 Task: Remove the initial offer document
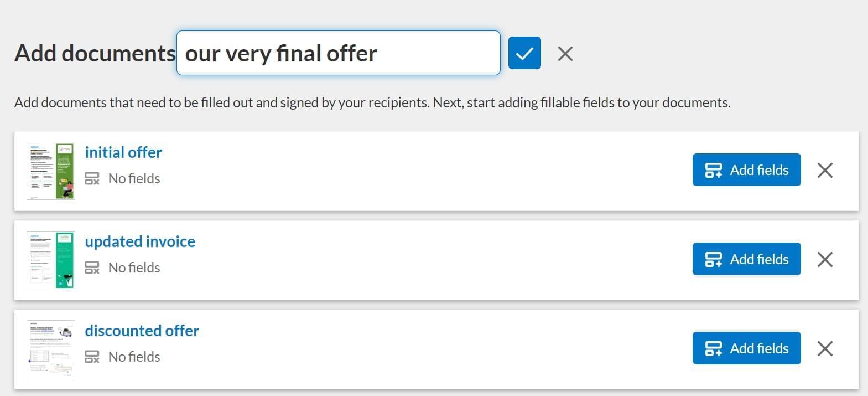(x=824, y=170)
